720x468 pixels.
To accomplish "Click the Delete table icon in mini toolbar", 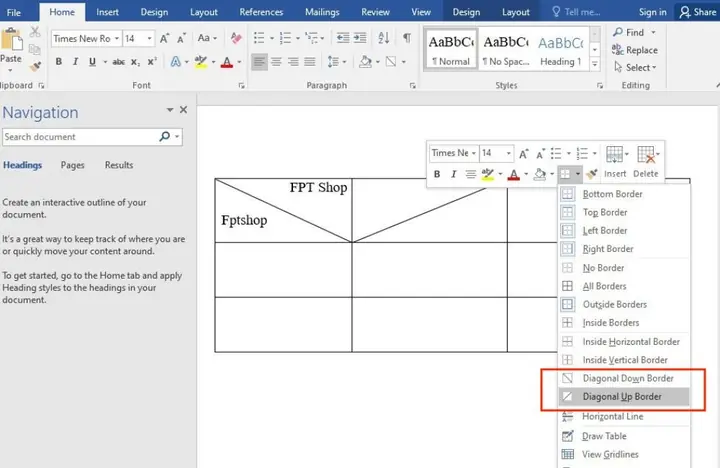I will coord(647,161).
